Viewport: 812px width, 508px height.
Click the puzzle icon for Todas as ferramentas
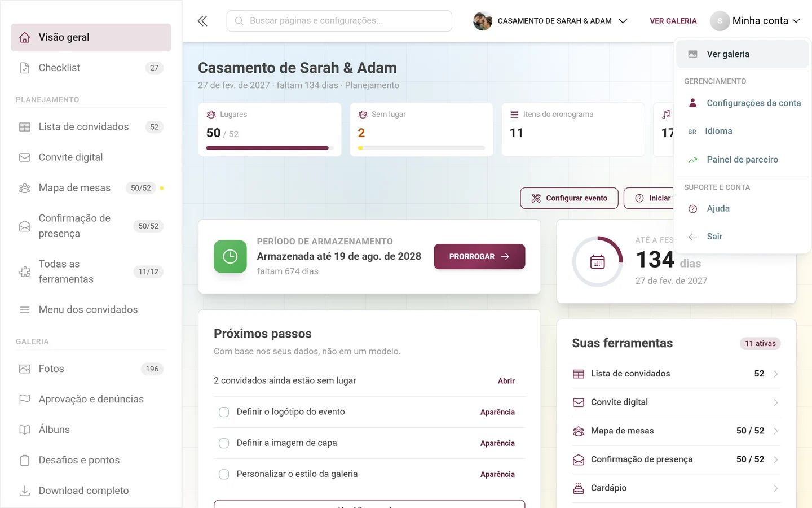click(x=25, y=271)
